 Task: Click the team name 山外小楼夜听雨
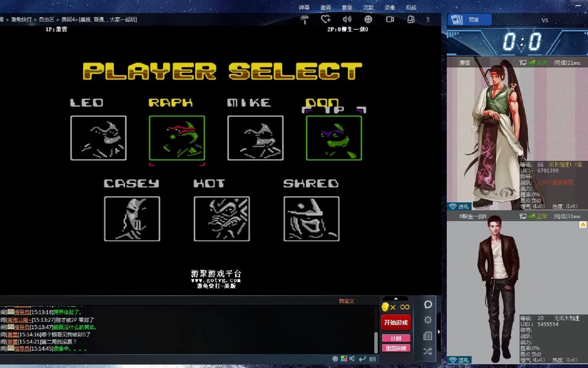point(555,183)
